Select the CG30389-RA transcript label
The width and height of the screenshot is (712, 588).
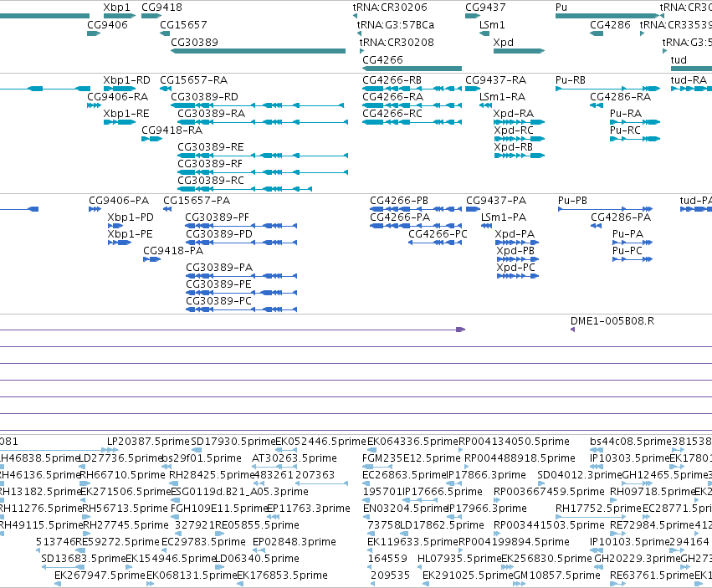211,114
